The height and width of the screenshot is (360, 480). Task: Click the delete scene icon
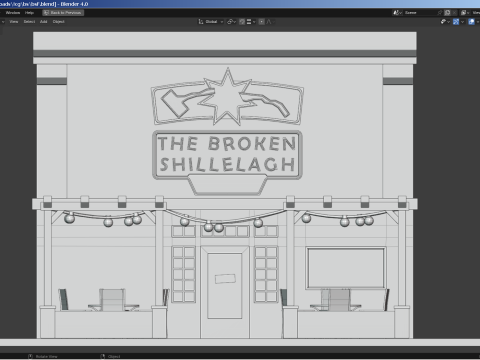coord(455,13)
